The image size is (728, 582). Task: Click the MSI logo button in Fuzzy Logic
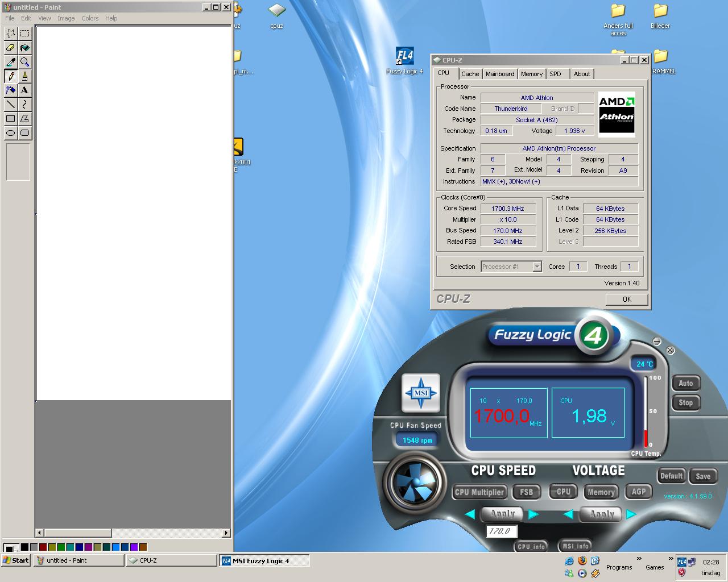420,393
